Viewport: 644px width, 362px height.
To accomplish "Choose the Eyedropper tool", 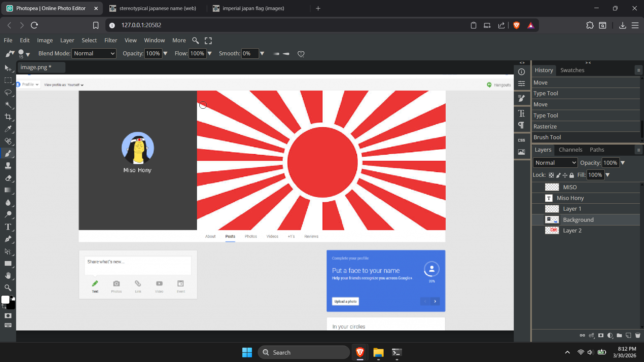I will pos(8,129).
